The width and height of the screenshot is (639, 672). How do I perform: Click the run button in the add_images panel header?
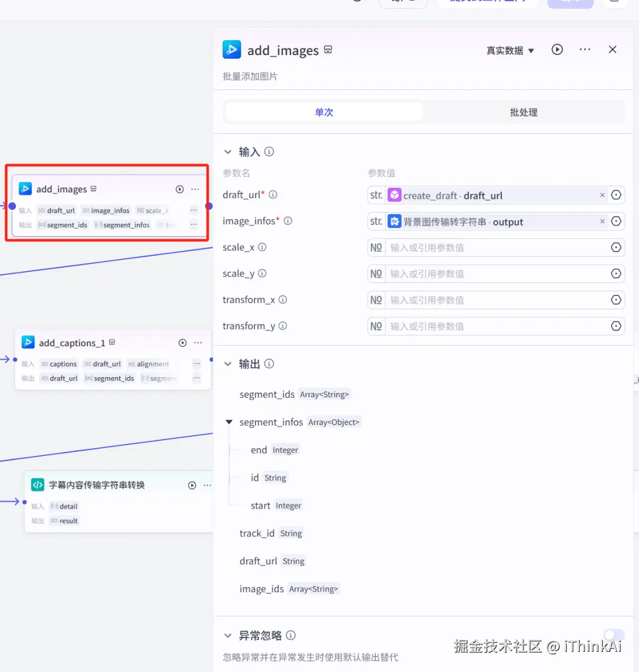tap(557, 50)
